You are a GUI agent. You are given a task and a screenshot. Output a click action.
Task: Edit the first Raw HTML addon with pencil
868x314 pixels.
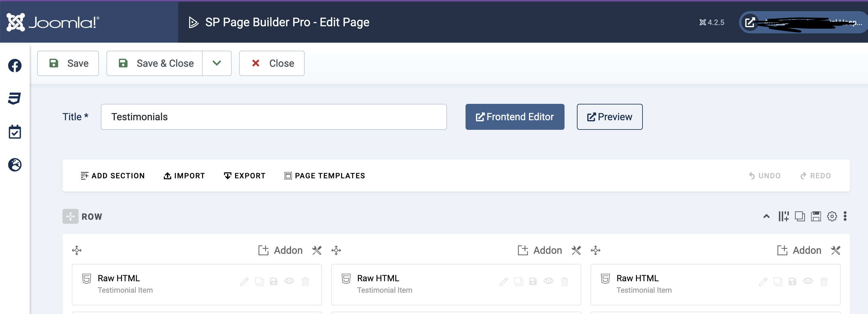pos(244,281)
